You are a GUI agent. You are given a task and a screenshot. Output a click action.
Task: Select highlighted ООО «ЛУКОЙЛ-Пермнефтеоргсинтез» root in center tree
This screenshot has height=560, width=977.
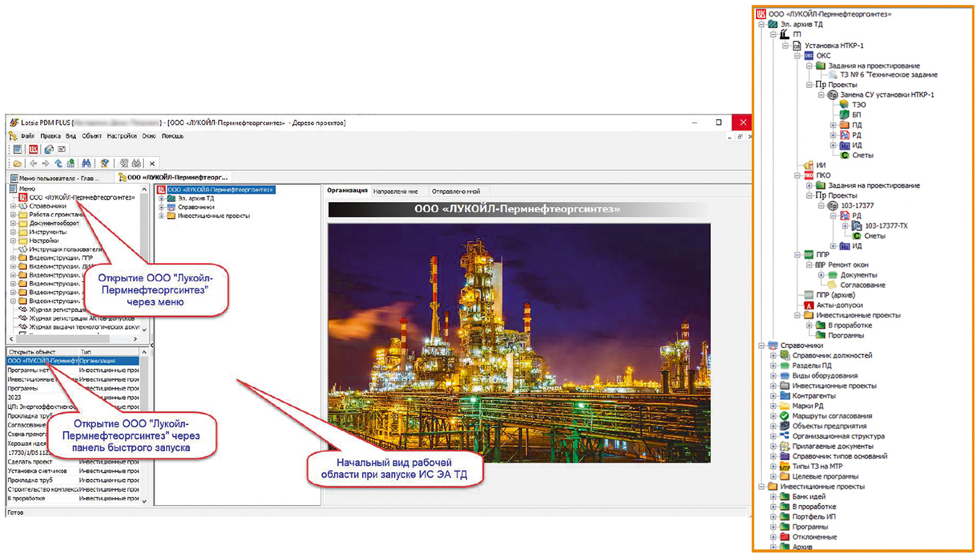pyautogui.click(x=220, y=190)
